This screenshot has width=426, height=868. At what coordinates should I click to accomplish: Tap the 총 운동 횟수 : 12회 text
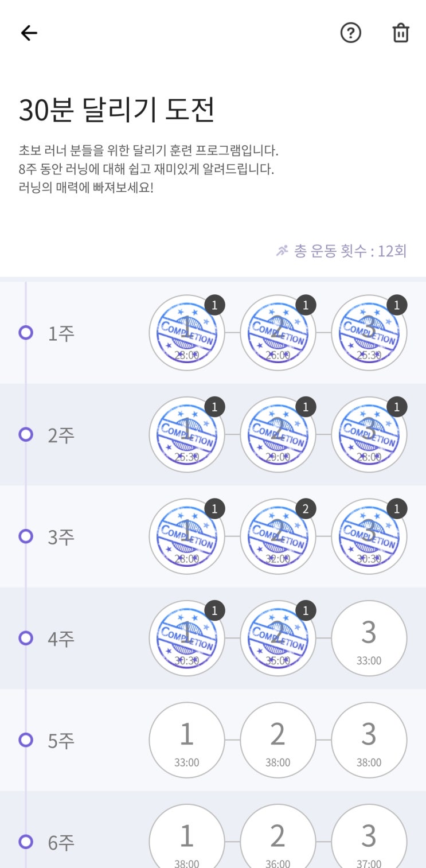click(x=350, y=251)
